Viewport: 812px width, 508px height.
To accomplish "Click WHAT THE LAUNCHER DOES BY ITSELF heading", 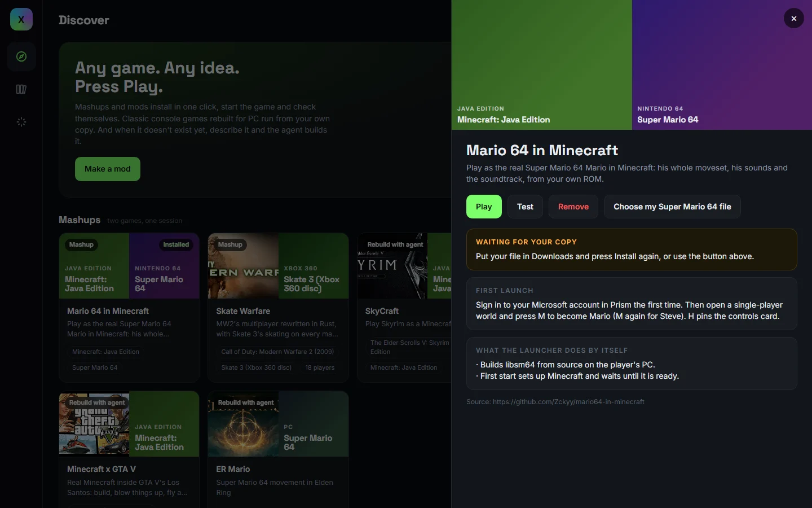I will 552,351.
